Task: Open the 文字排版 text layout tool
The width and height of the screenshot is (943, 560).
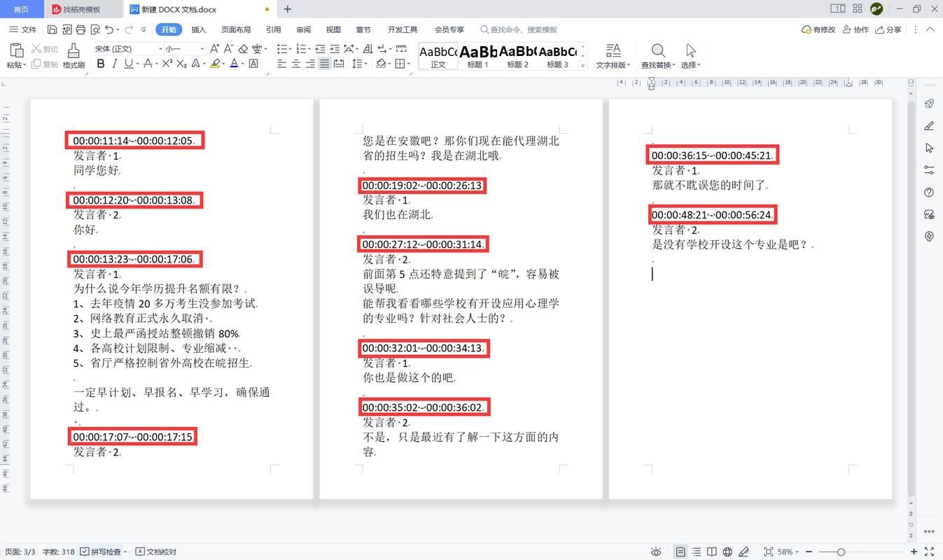Action: point(613,56)
